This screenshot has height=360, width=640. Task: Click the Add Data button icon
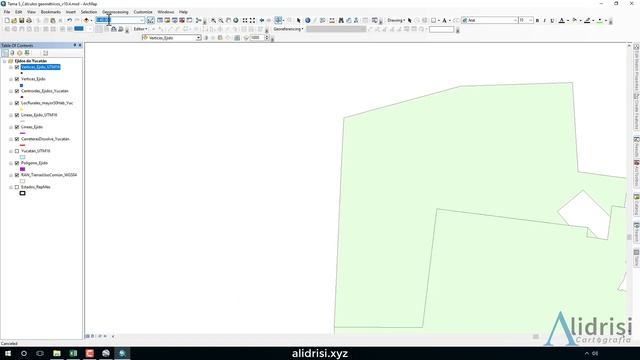tap(86, 20)
